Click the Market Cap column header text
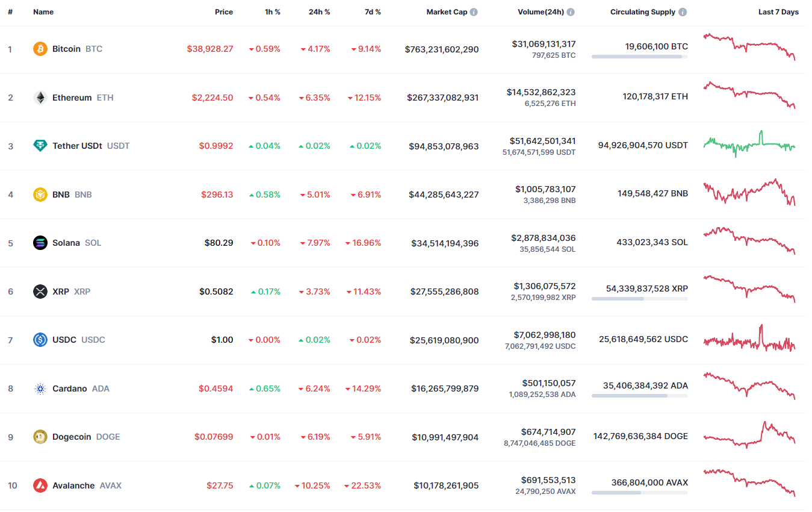This screenshot has width=812, height=512. (x=447, y=12)
